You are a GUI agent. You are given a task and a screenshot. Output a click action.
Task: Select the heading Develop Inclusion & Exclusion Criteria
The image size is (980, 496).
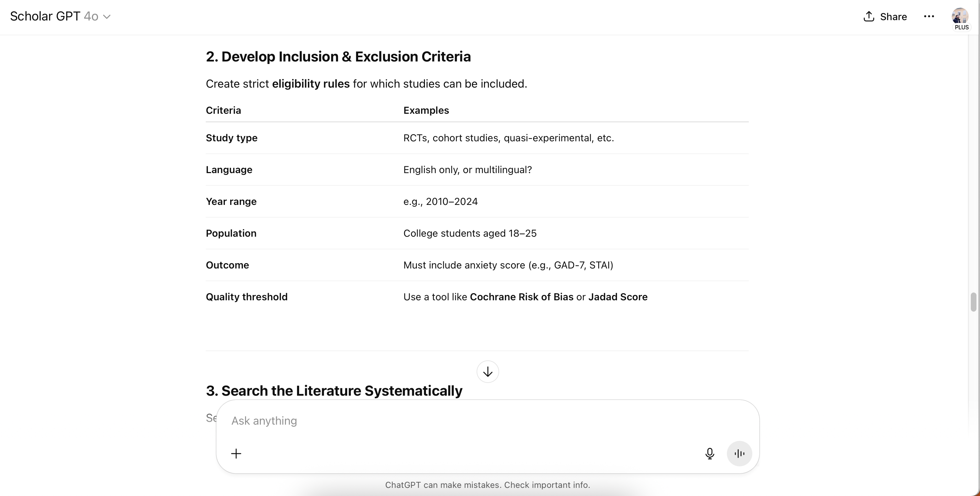click(x=338, y=56)
